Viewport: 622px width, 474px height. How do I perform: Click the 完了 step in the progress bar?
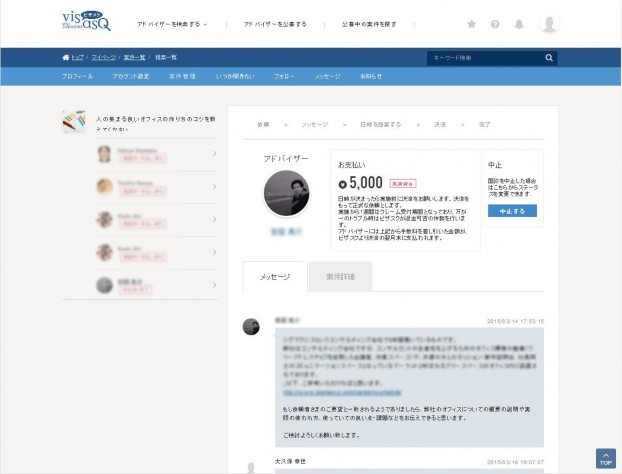tap(484, 125)
